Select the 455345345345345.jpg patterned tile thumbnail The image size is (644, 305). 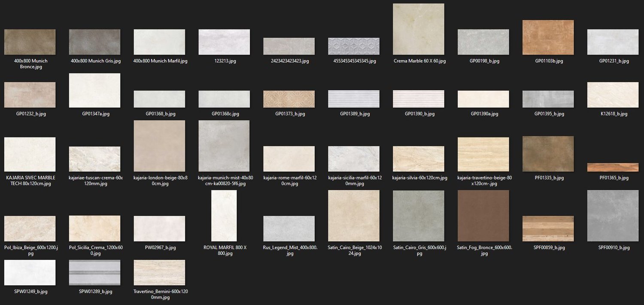[354, 46]
